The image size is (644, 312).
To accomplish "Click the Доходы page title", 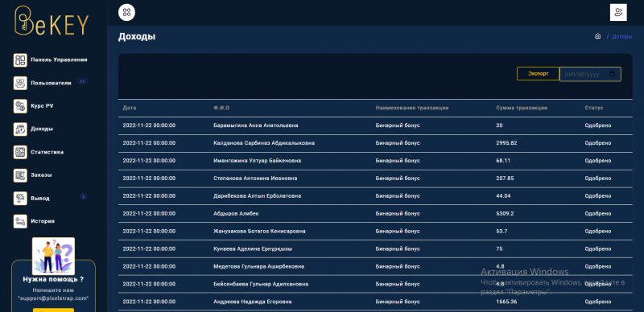I will 137,37.
